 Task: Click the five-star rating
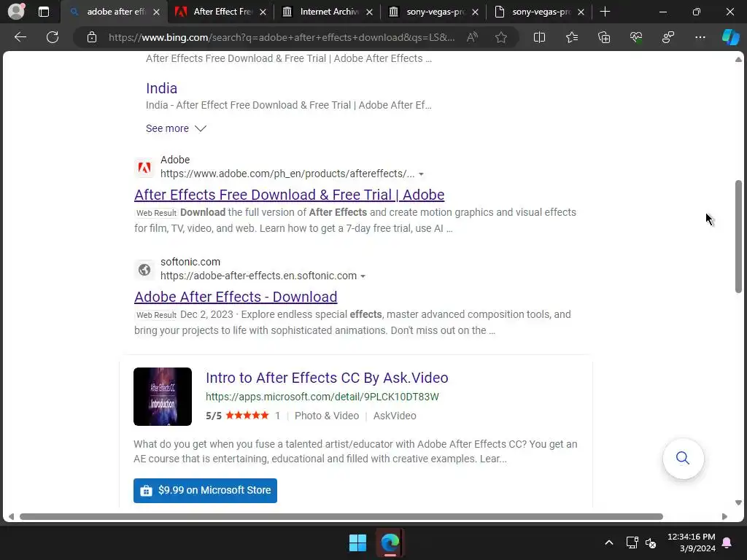(247, 415)
